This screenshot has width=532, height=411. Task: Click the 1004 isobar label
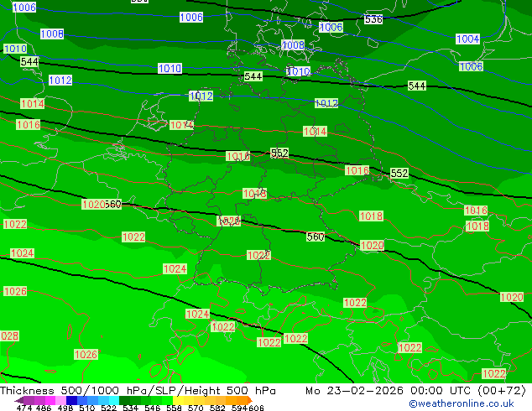click(467, 39)
